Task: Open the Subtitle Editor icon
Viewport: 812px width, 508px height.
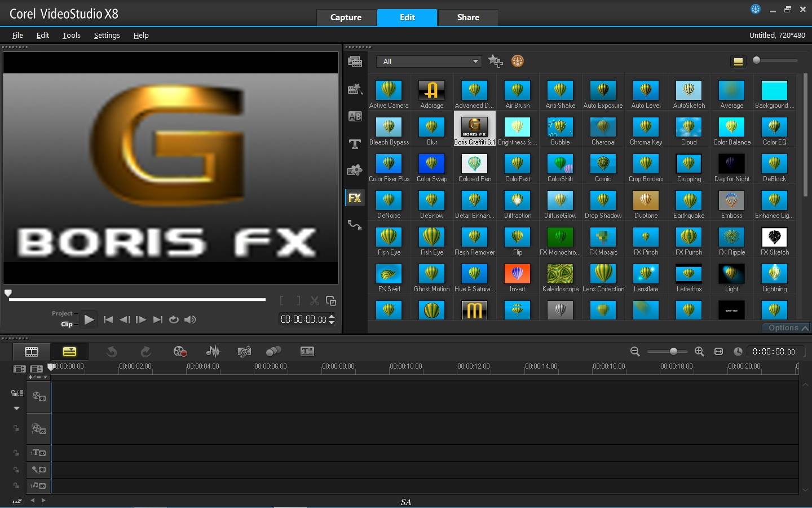Action: pos(307,352)
